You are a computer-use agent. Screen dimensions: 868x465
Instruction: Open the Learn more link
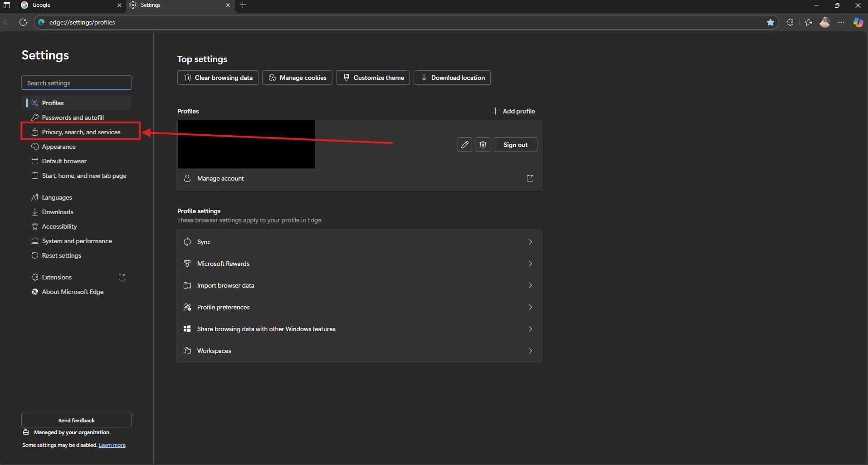coord(112,445)
